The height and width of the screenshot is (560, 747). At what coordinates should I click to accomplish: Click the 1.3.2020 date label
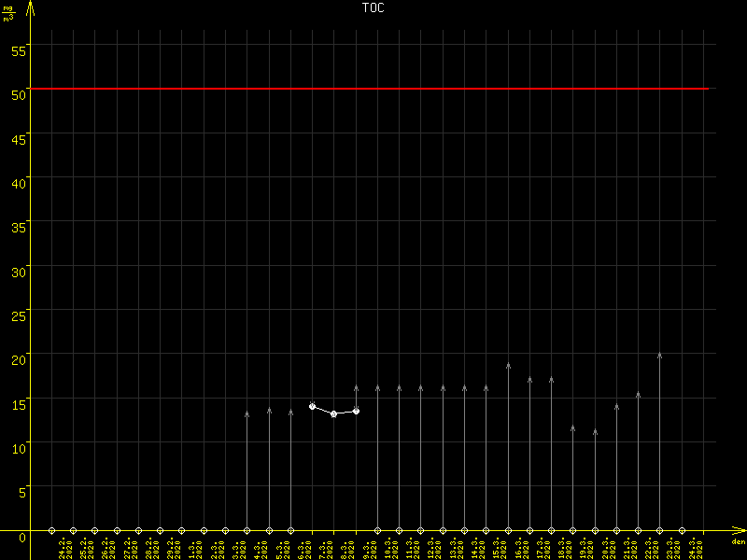point(193,548)
